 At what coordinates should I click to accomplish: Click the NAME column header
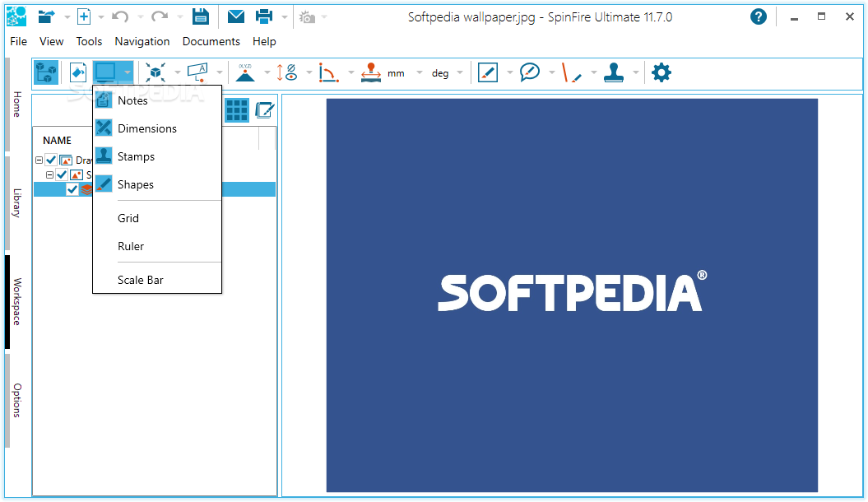[x=57, y=141]
